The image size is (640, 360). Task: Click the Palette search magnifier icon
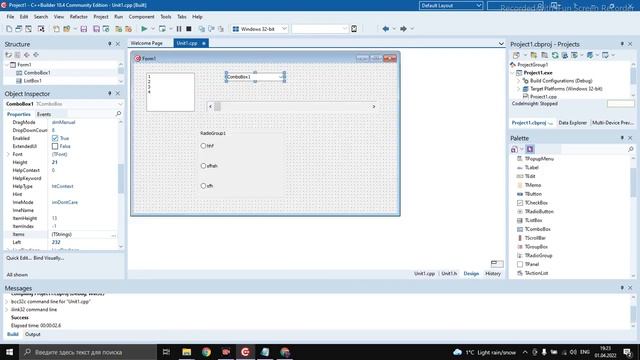(x=631, y=149)
